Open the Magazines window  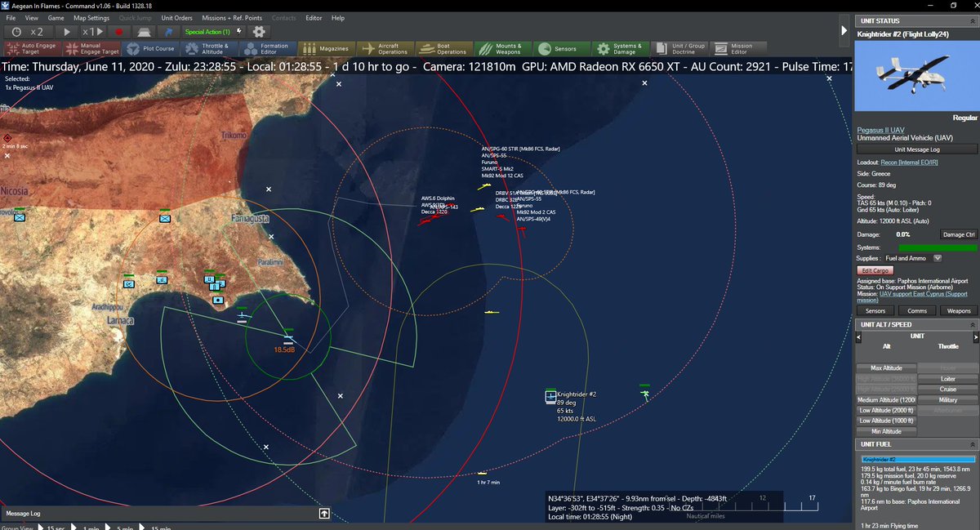[x=327, y=49]
